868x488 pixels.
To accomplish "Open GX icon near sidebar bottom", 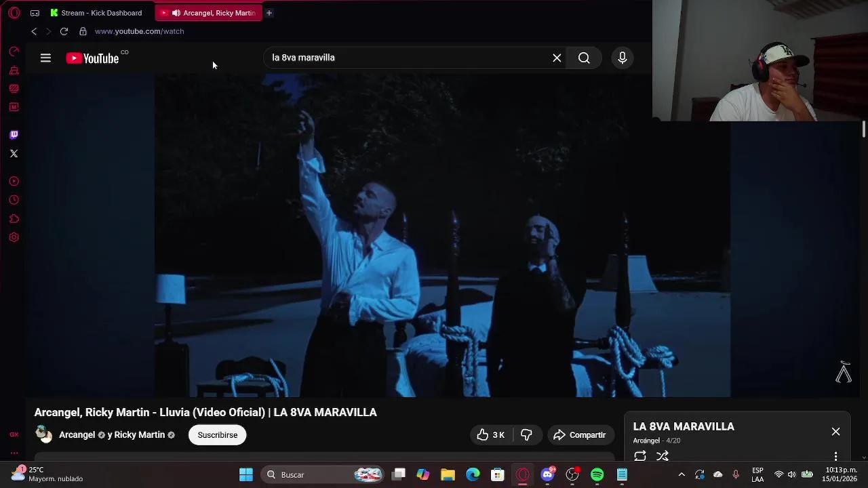I will 14,434.
